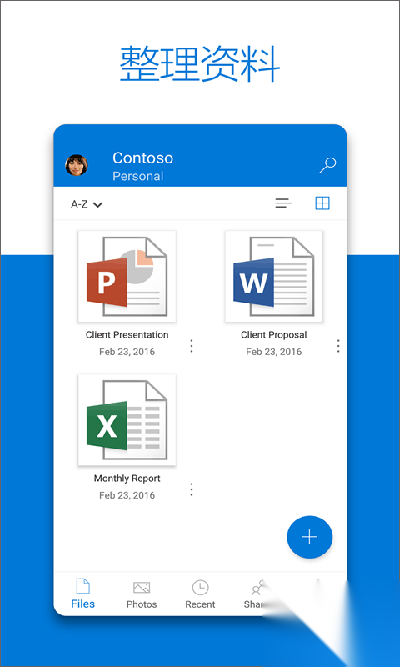Select the Files tab
This screenshot has height=667, width=400.
(x=83, y=593)
